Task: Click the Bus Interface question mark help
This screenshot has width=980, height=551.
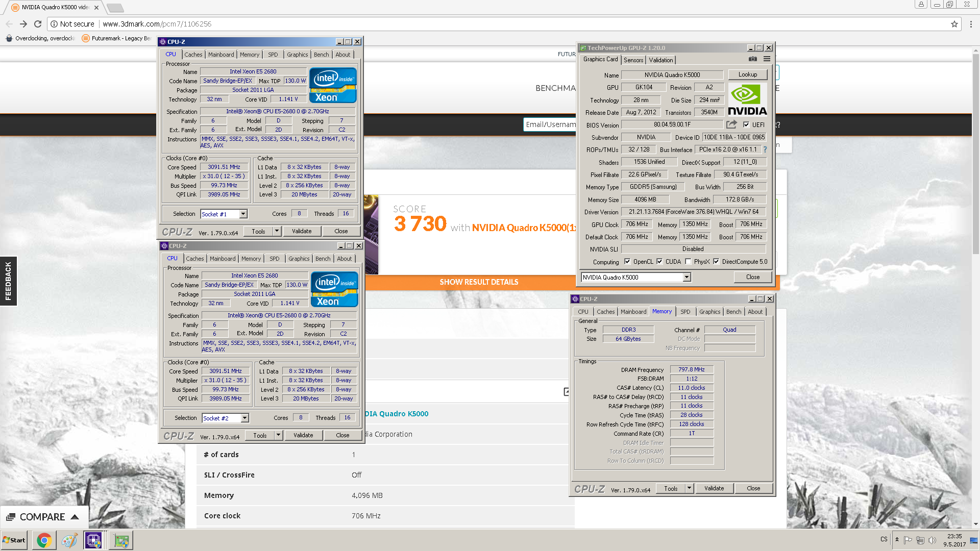Action: (x=765, y=149)
